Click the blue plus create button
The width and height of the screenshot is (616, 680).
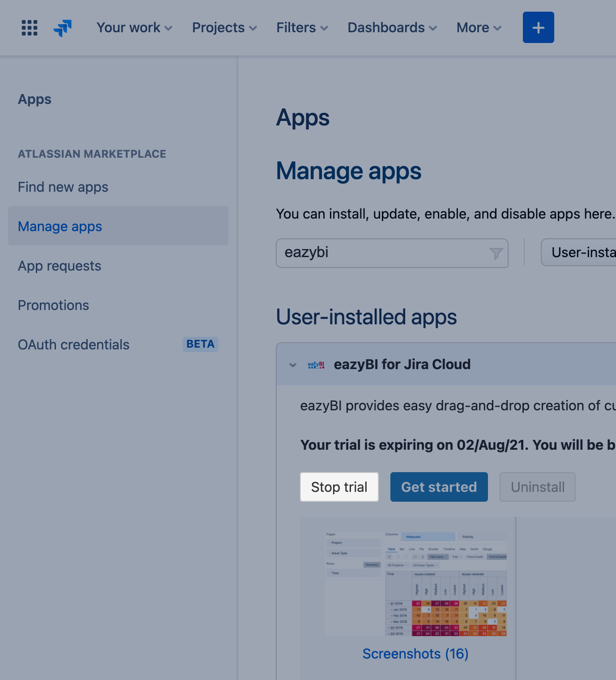pyautogui.click(x=538, y=27)
